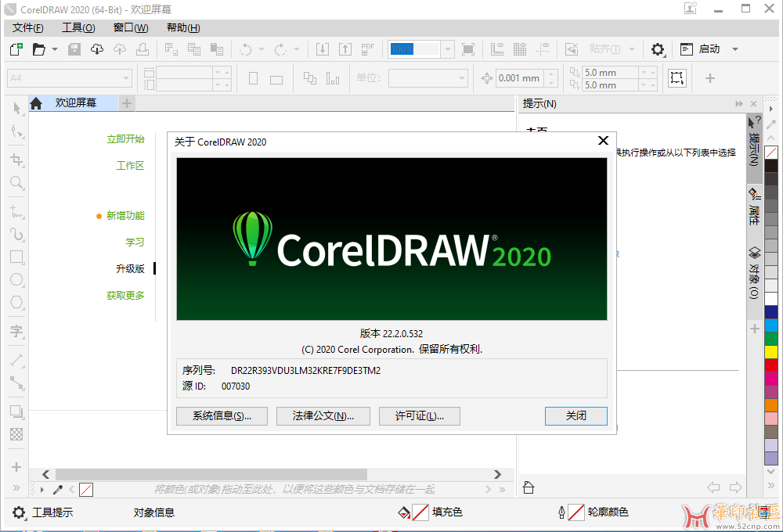Screen dimensions: 783x532
Task: Select the Ellipse tool
Action: (17, 279)
